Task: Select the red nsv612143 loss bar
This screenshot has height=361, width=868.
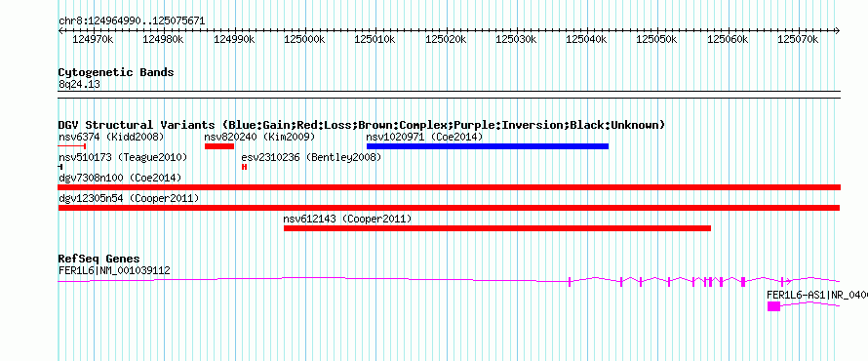Action: pyautogui.click(x=497, y=228)
